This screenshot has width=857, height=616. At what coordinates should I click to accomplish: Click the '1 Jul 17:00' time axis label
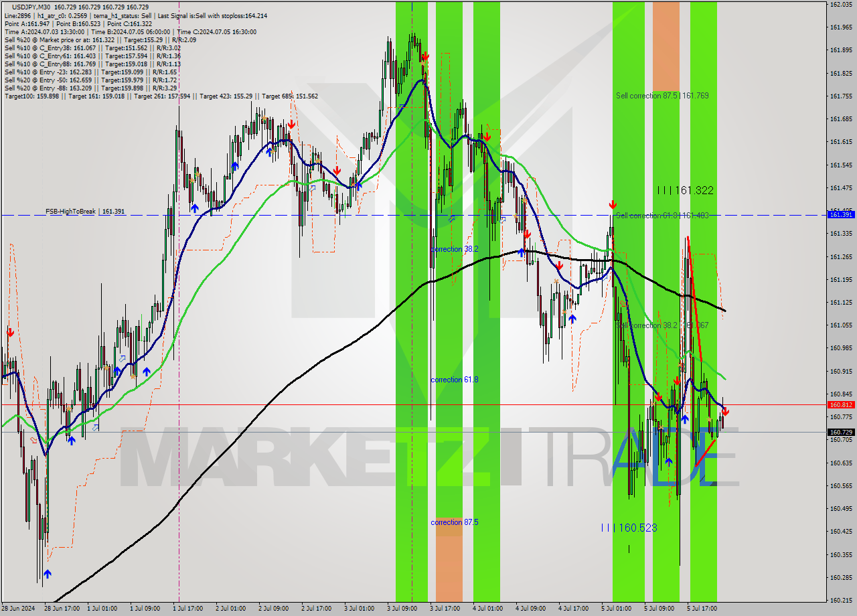[x=188, y=609]
